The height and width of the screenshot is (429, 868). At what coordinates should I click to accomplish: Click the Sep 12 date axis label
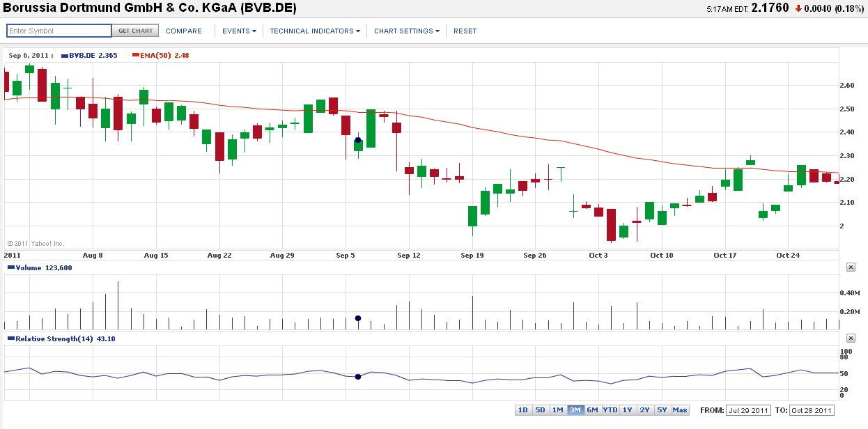(x=409, y=256)
